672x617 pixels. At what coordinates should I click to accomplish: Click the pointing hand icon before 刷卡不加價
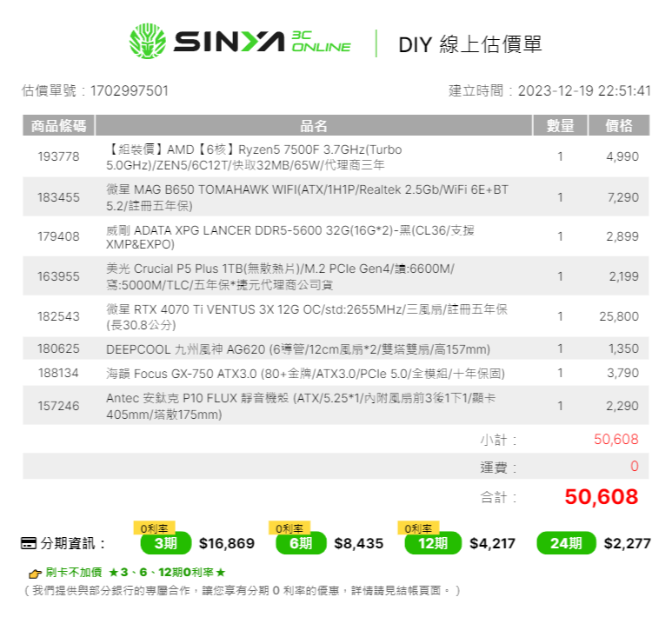(35, 573)
